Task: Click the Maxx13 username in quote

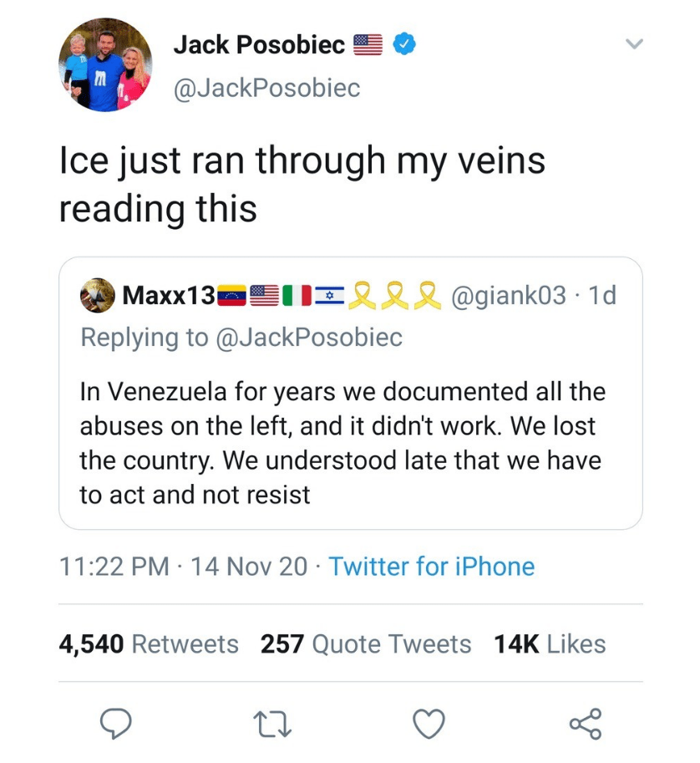Action: (x=168, y=295)
